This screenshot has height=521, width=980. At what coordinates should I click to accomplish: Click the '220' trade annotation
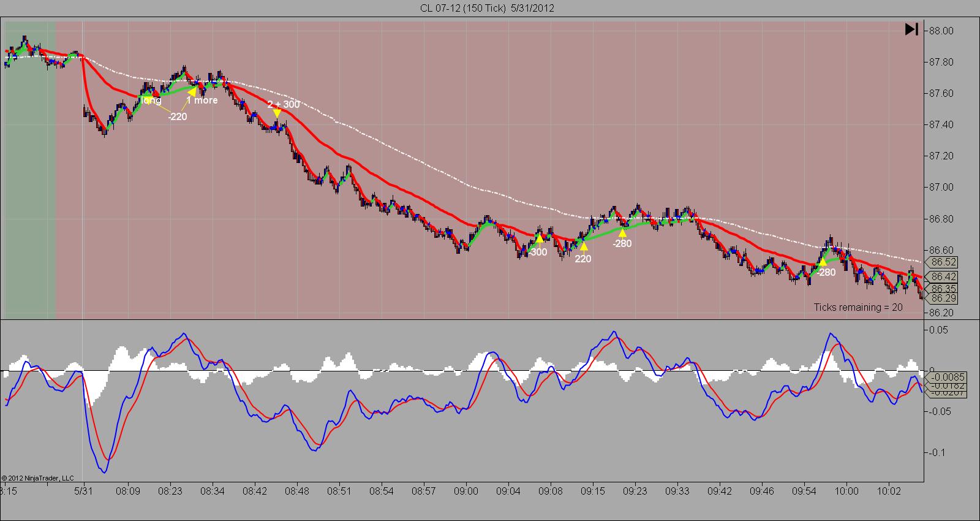(583, 259)
